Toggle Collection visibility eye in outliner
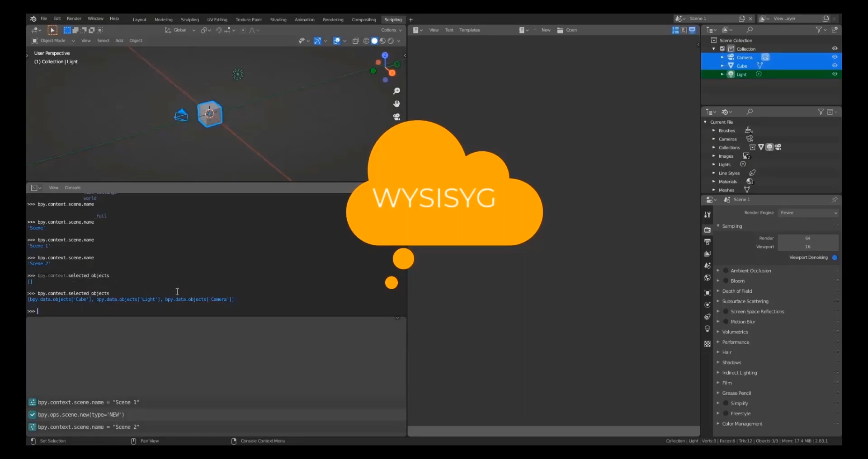This screenshot has width=868, height=459. (835, 49)
